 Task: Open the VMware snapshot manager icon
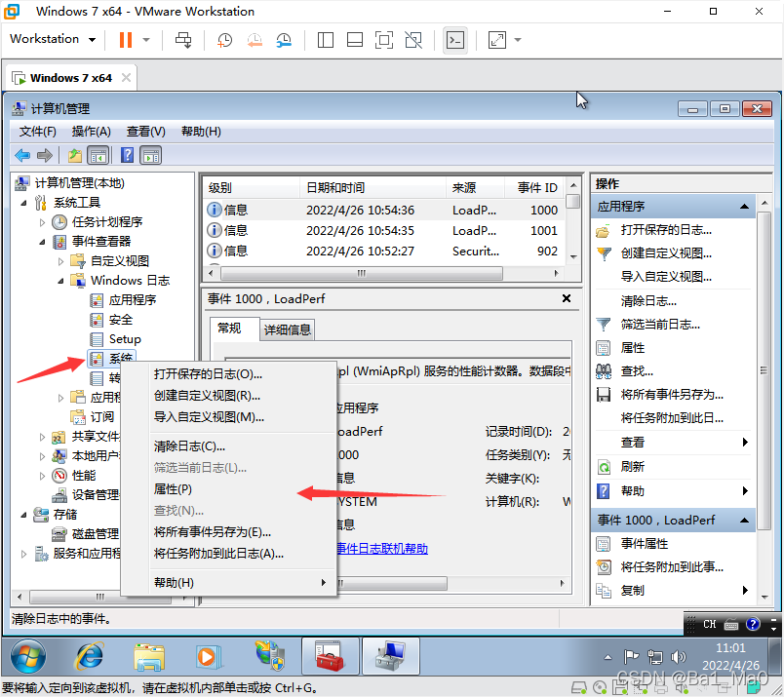(x=284, y=40)
